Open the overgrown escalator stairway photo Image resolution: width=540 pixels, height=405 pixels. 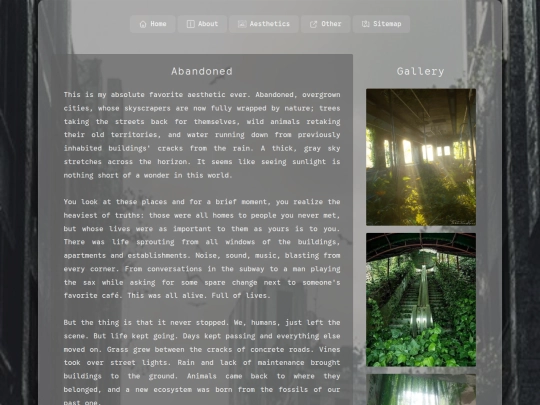click(x=421, y=300)
